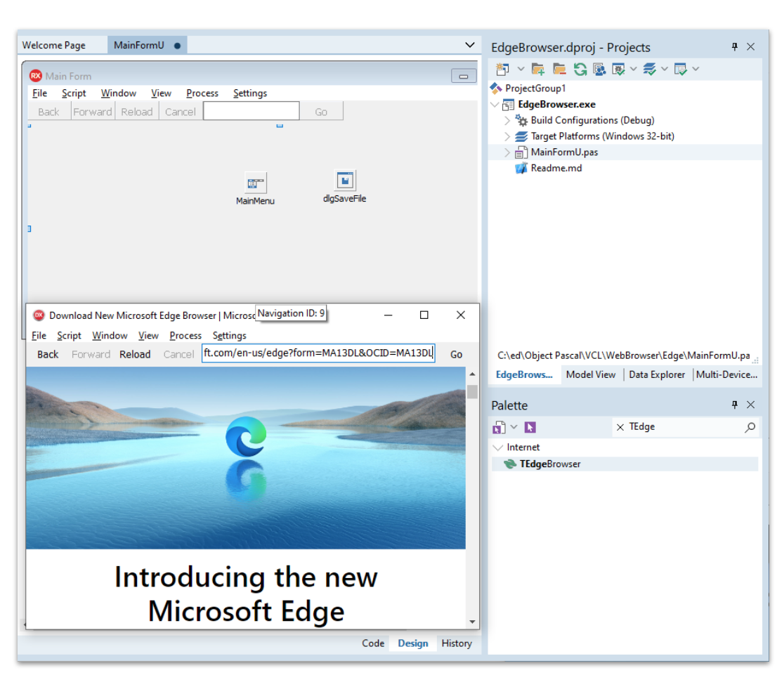This screenshot has width=784, height=694.
Task: Open File menu in running browser window
Action: [39, 336]
